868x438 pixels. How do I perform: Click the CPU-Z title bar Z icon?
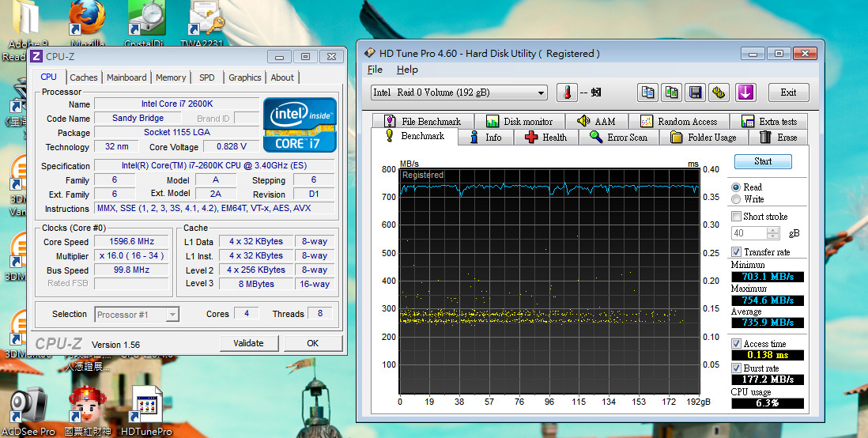36,56
